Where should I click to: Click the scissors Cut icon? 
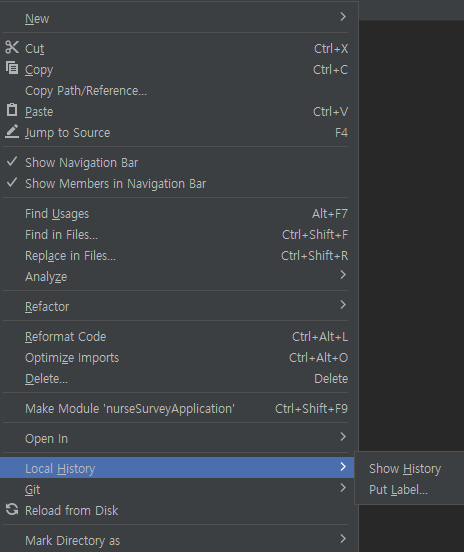pyautogui.click(x=12, y=47)
